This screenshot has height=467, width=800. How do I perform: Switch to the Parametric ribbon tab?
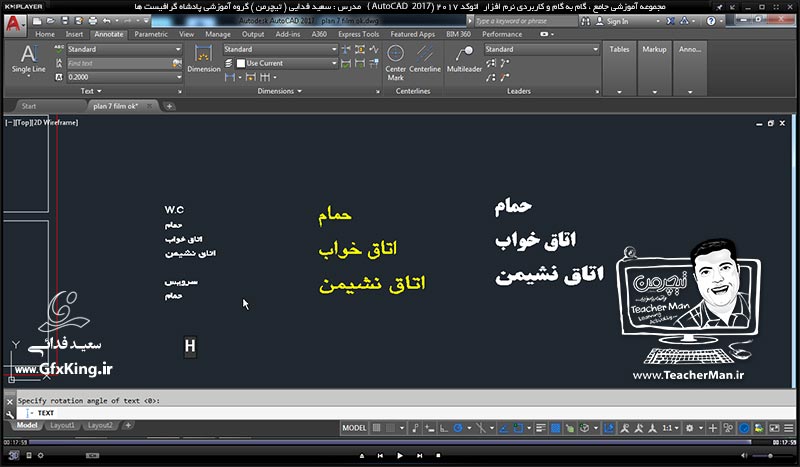click(x=151, y=34)
